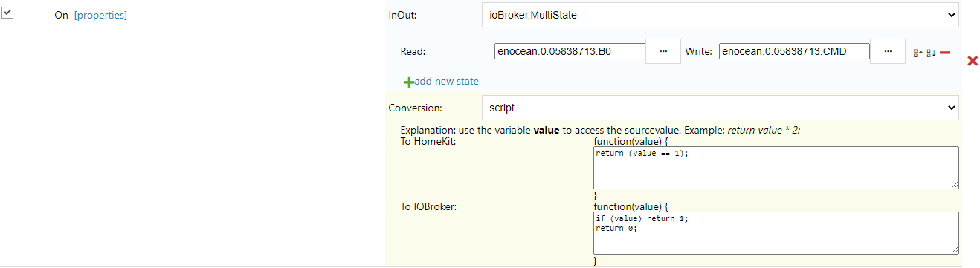Delete characteristic with the red X icon
980x268 pixels.
point(972,61)
